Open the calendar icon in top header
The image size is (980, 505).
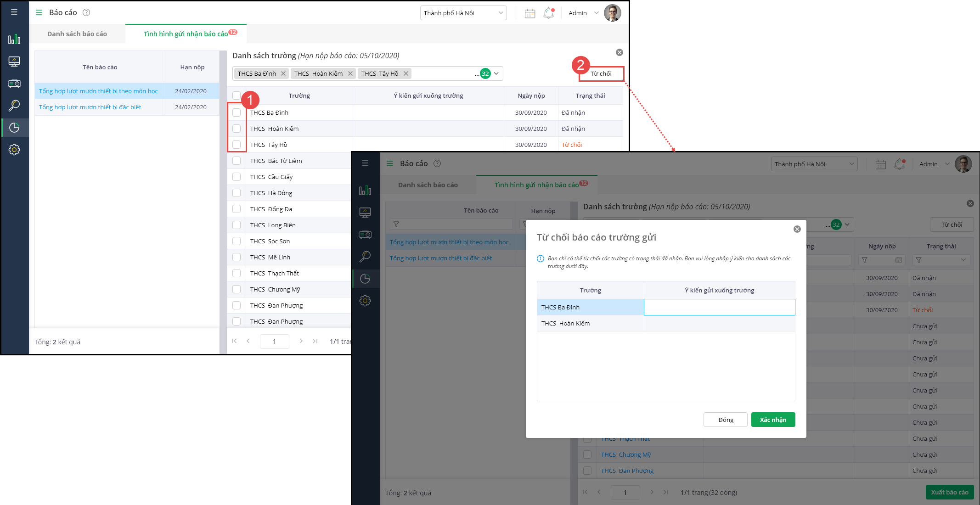click(530, 13)
